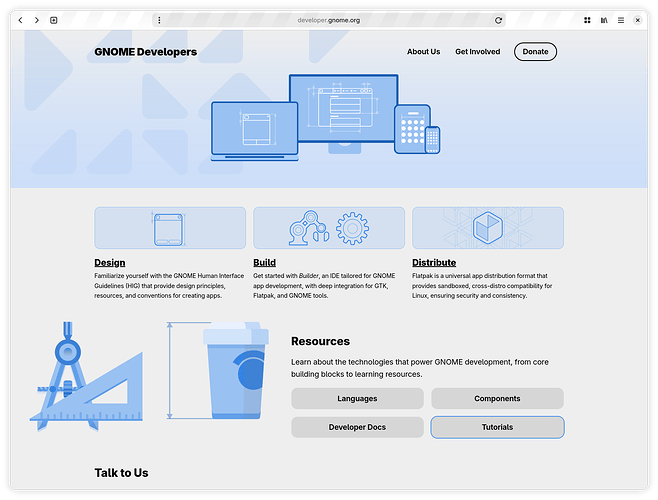Open the Distribute heading link
This screenshot has height=500, width=658.
pyautogui.click(x=434, y=263)
